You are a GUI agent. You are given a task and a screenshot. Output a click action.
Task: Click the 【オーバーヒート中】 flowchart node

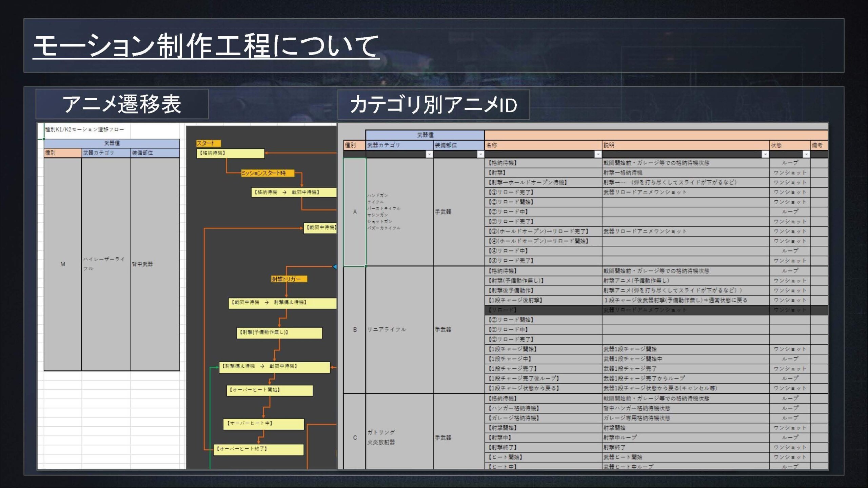click(263, 424)
